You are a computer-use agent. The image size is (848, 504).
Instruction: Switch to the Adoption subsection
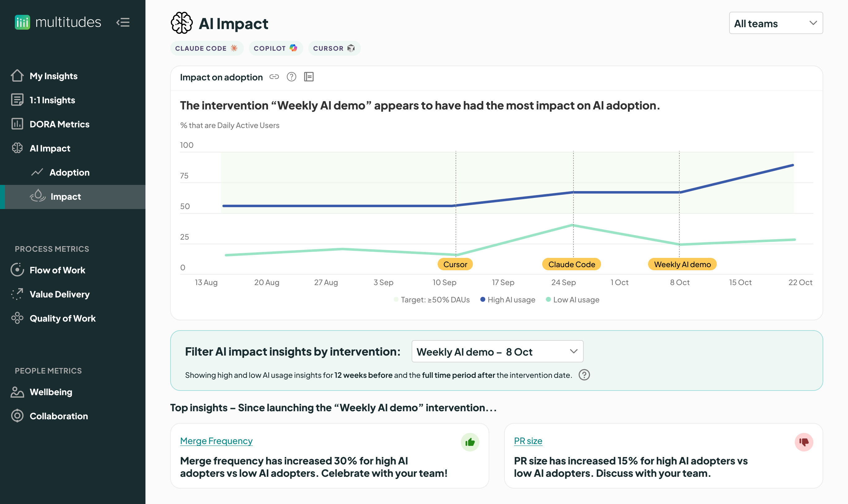point(70,172)
